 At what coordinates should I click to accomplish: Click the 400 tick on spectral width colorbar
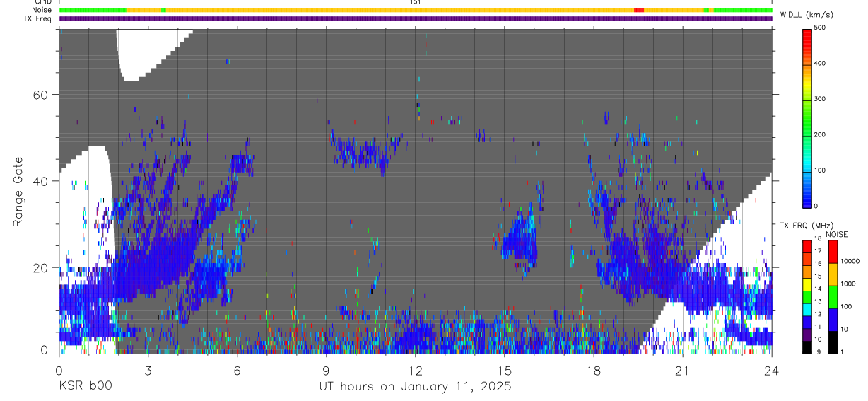click(x=820, y=64)
